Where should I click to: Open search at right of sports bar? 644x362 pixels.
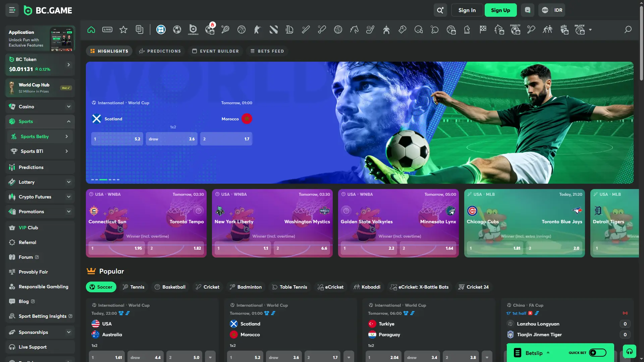pyautogui.click(x=628, y=29)
